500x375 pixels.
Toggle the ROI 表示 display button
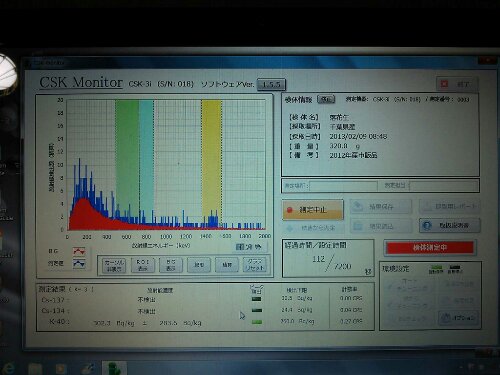[143, 265]
